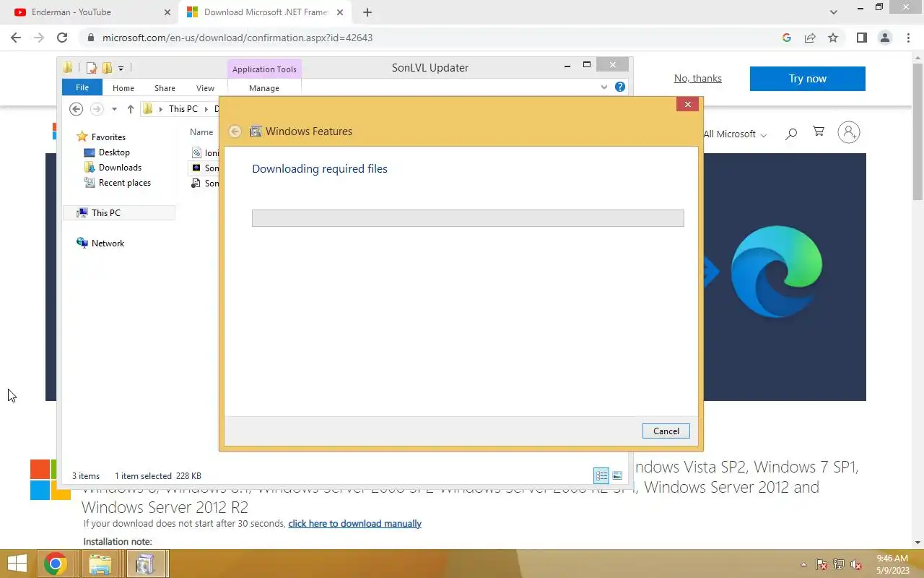This screenshot has height=578, width=924.
Task: Click the search magnifier on Microsoft page
Action: point(791,133)
